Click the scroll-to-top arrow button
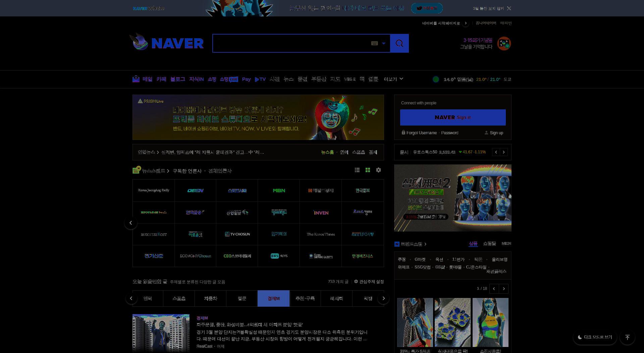 click(627, 337)
